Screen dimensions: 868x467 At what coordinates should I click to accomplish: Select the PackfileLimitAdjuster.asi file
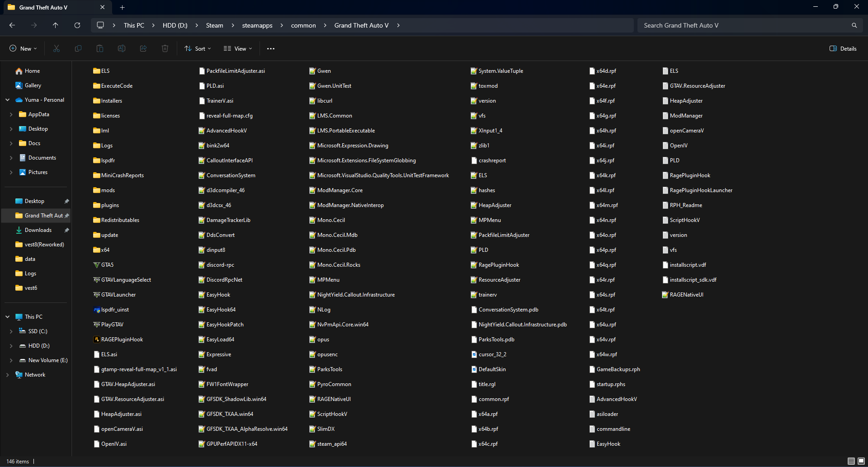pos(232,71)
